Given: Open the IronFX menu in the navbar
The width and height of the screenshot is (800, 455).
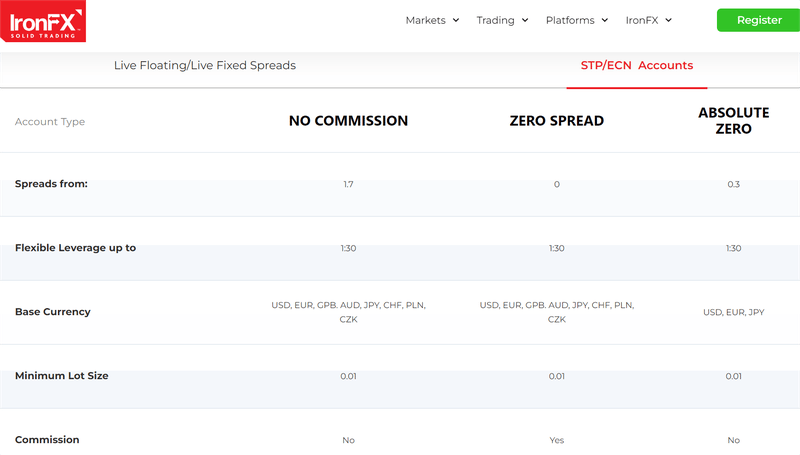Looking at the screenshot, I should [x=648, y=20].
